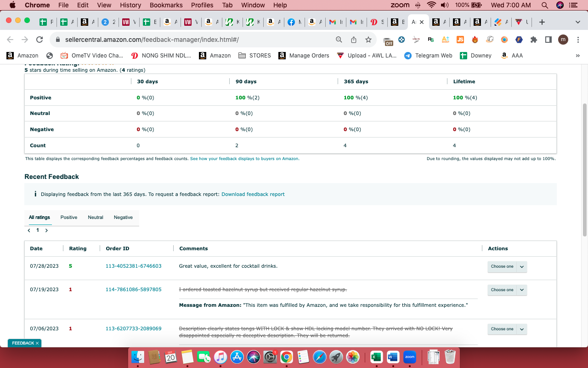
Task: Open order 113-6207733-2089069
Action: tap(134, 328)
